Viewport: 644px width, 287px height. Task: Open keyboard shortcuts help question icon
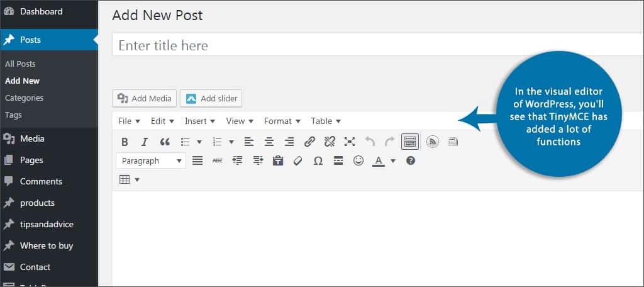click(411, 160)
